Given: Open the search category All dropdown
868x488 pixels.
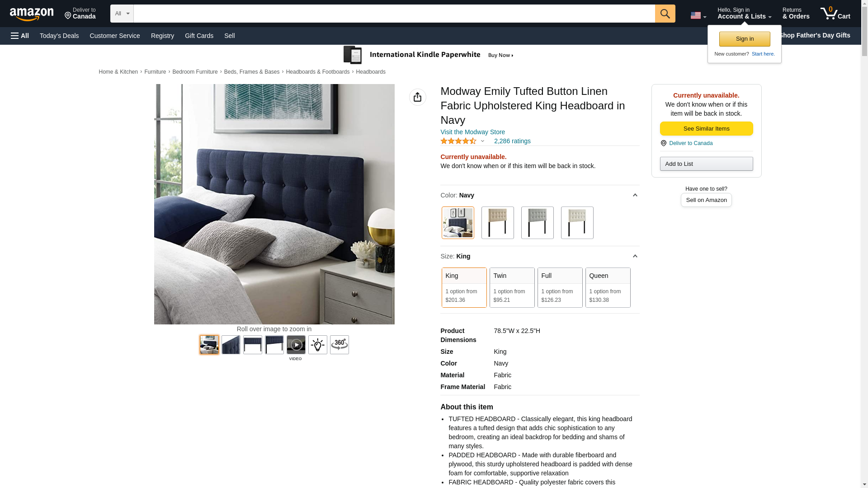Looking at the screenshot, I should [122, 14].
